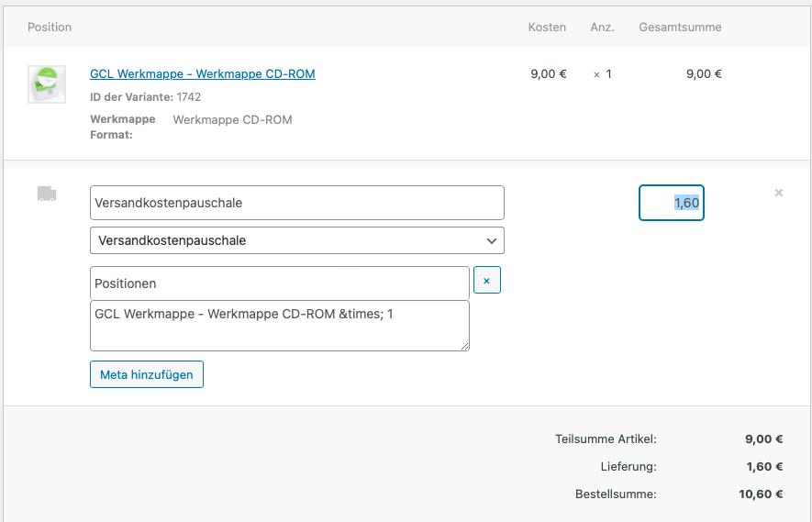Click the variant ID 1742 text
812x522 pixels.
(188, 97)
